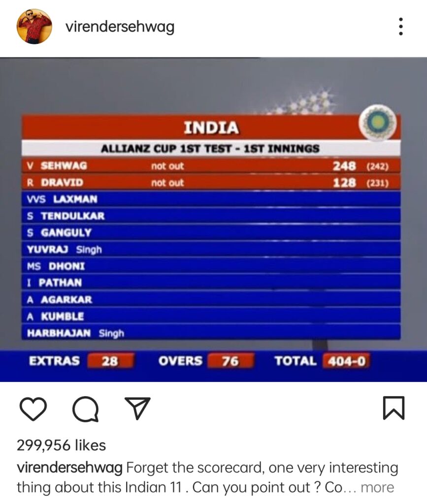The height and width of the screenshot is (504, 427).
Task: View the 299,956 likes list
Action: 61,445
